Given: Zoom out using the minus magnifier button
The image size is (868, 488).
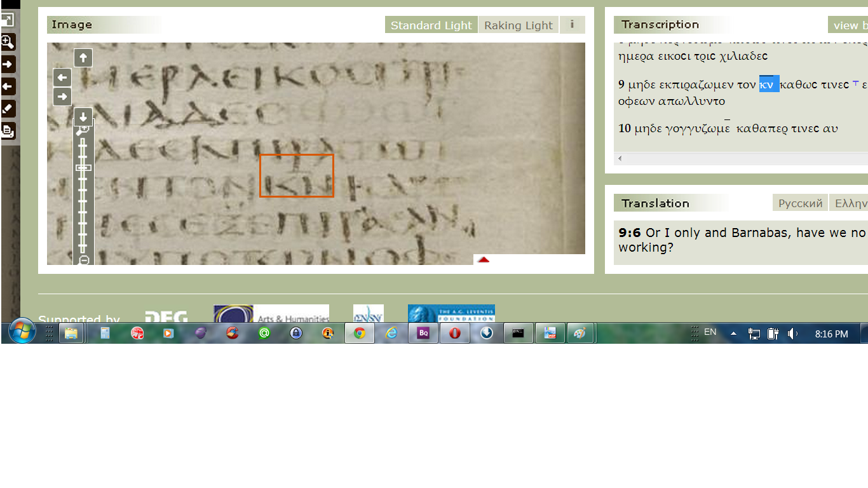Looking at the screenshot, I should click(x=84, y=260).
